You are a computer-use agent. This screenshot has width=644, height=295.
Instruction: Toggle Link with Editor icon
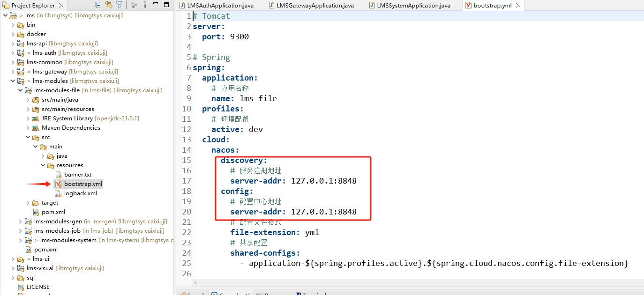click(x=109, y=5)
